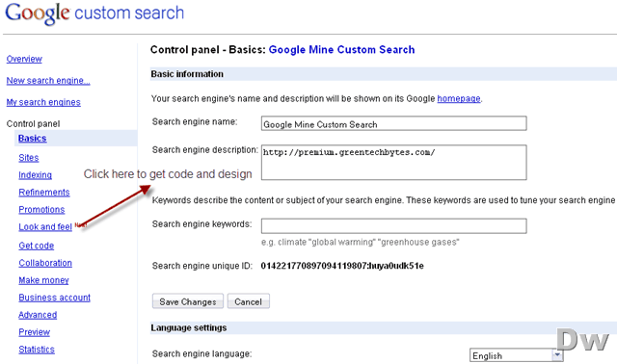Viewport: 617px width, 364px height.
Task: Click Google Mine Custom Search title link
Action: pos(341,50)
